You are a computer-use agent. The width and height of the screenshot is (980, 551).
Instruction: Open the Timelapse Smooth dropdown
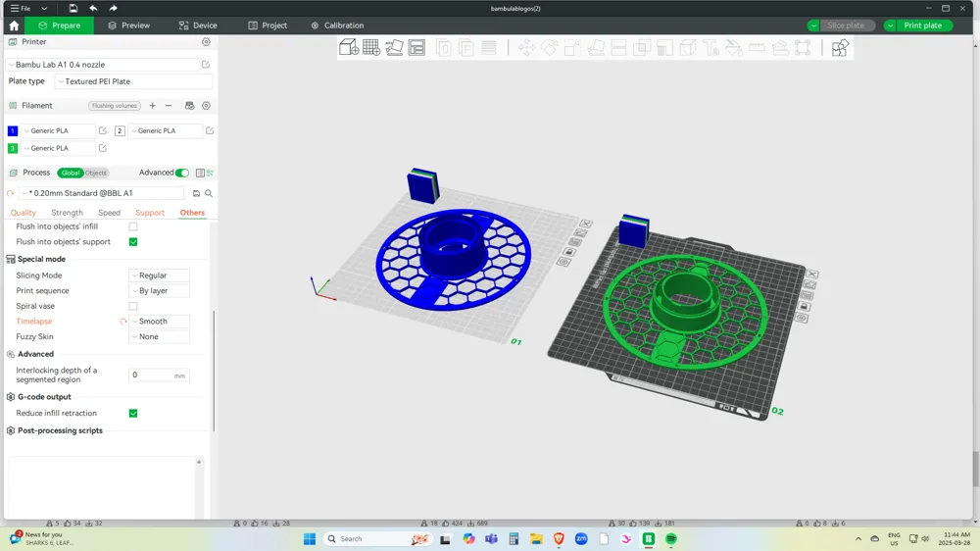click(159, 322)
